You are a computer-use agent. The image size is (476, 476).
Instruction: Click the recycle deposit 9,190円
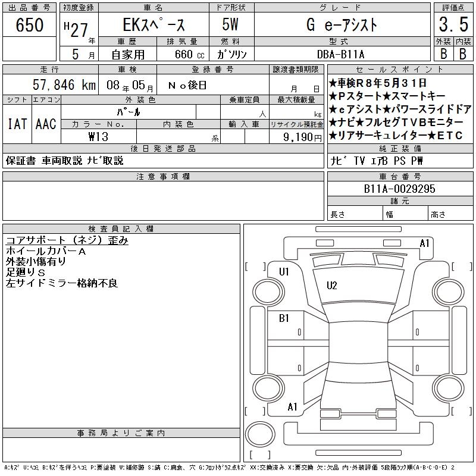pyautogui.click(x=302, y=137)
